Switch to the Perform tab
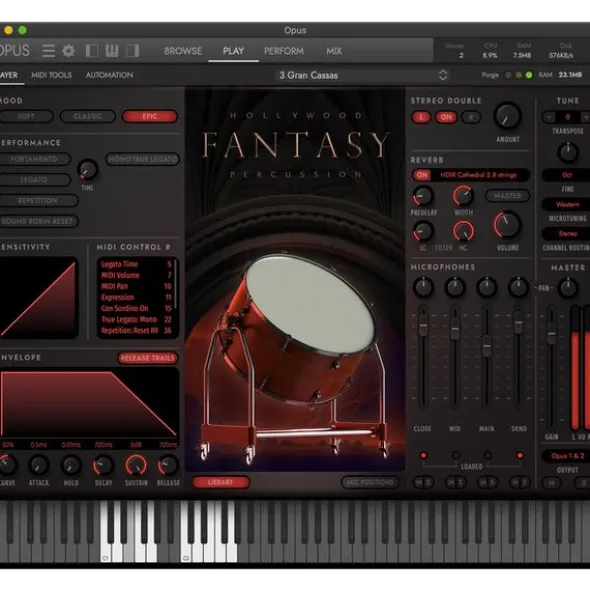This screenshot has height=591, width=590. click(284, 51)
